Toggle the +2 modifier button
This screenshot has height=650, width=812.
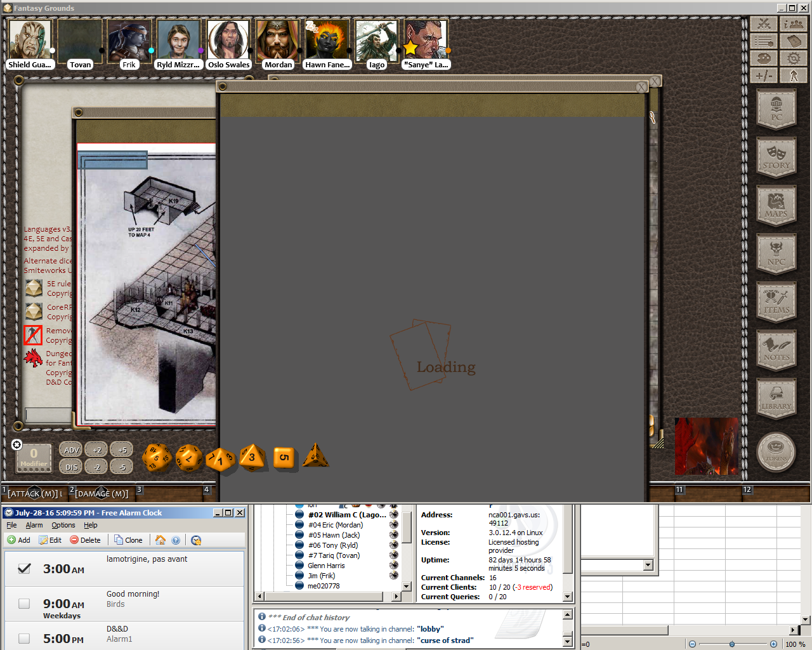tap(96, 449)
